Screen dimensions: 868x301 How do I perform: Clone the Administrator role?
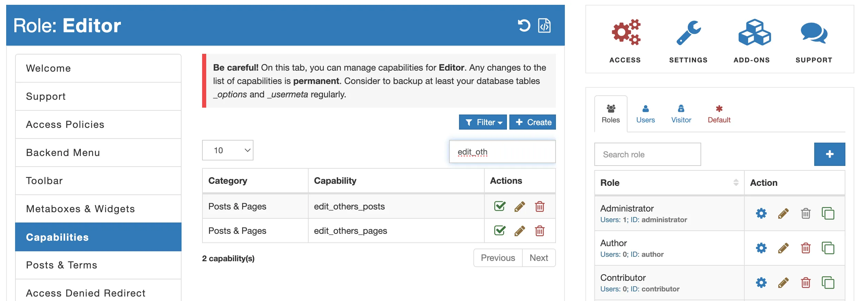pyautogui.click(x=828, y=214)
